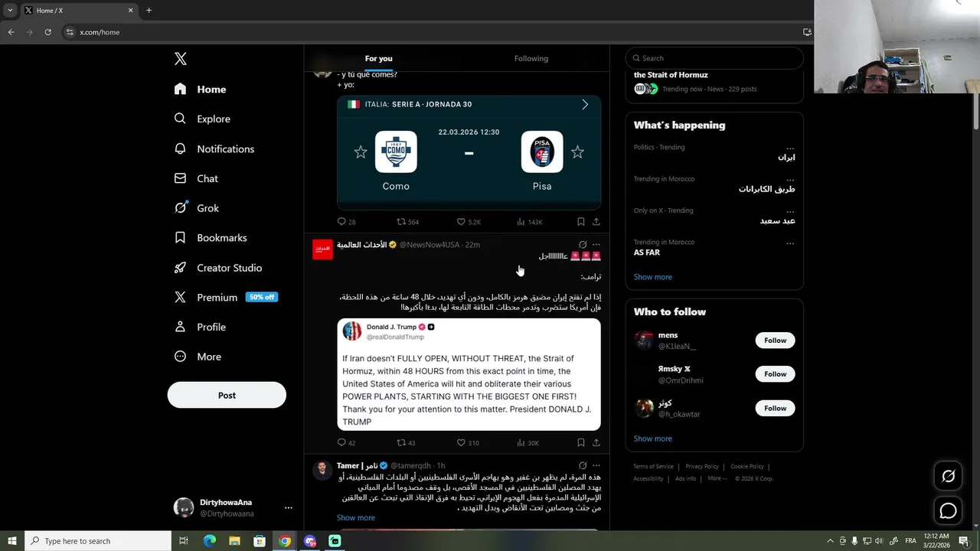The height and width of the screenshot is (551, 980).
Task: Open Creator Studio
Action: tap(218, 268)
